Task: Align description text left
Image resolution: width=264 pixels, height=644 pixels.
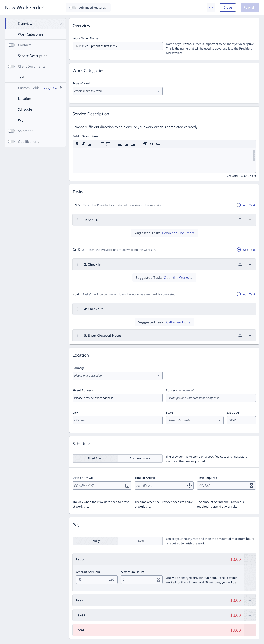Action: (120, 144)
